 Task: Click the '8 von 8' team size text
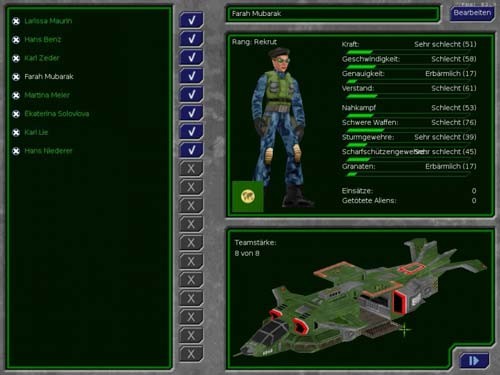(247, 253)
